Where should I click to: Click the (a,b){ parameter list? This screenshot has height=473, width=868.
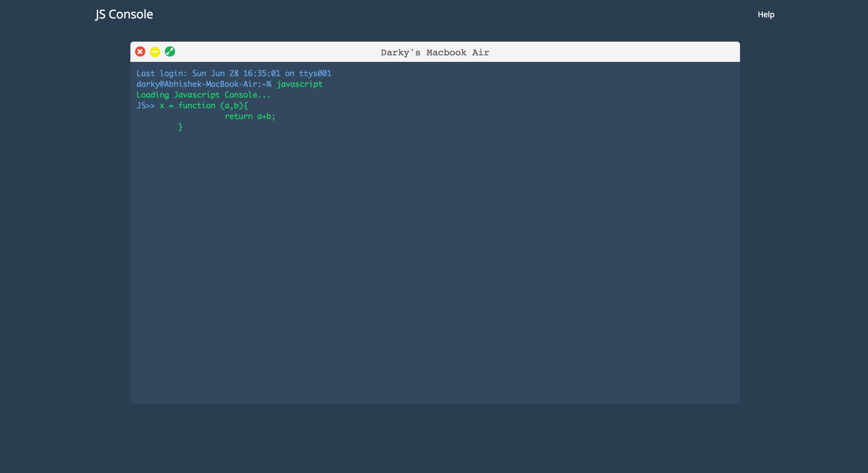[234, 106]
